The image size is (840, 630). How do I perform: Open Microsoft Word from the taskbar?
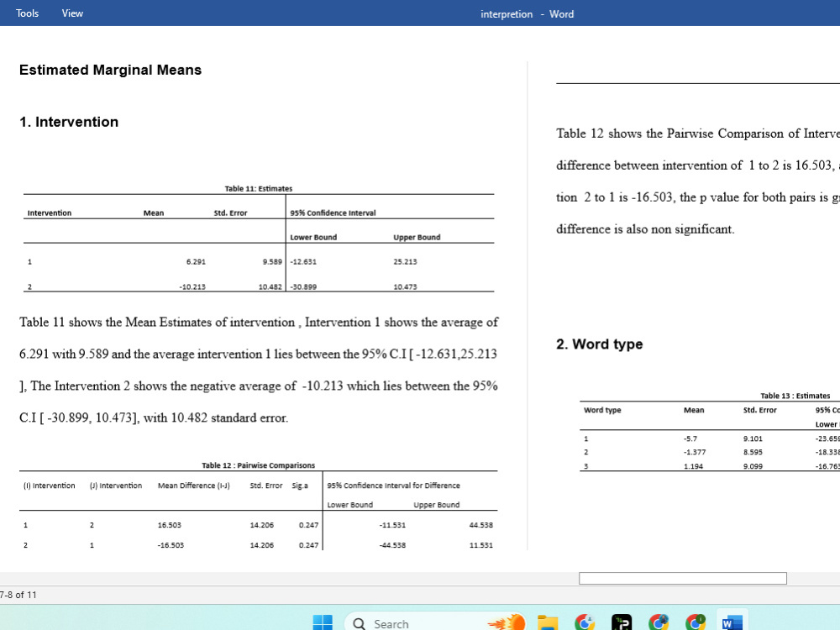pyautogui.click(x=731, y=623)
